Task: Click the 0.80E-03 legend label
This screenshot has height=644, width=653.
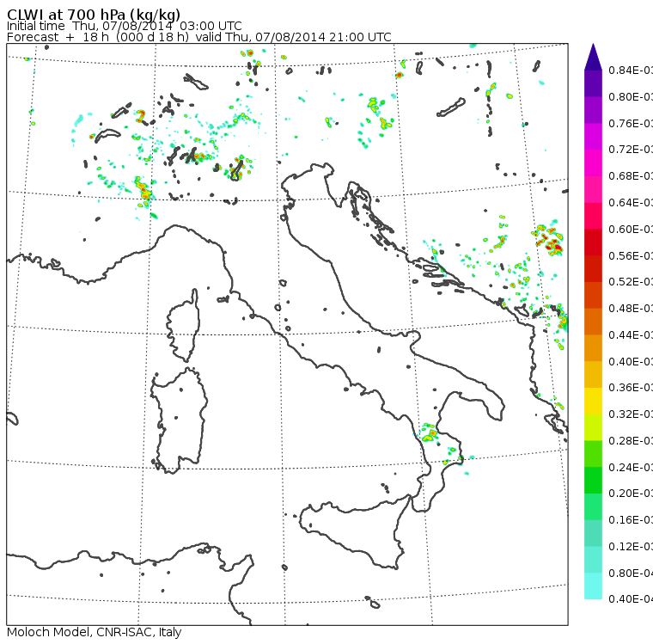Action: click(x=631, y=96)
